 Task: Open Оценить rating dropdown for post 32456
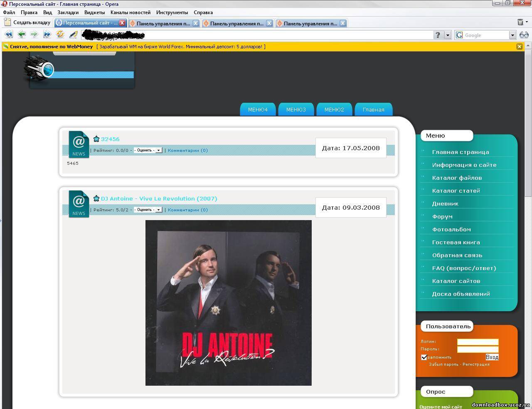[x=148, y=150]
